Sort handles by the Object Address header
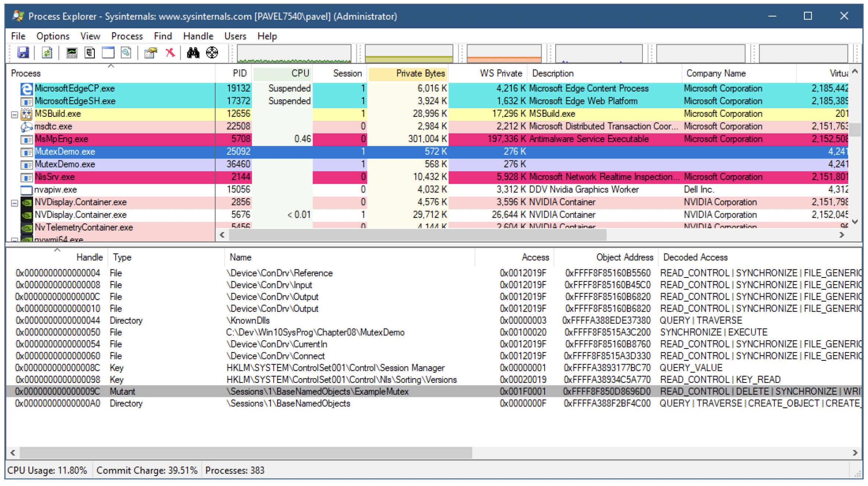The height and width of the screenshot is (486, 868). click(606, 257)
